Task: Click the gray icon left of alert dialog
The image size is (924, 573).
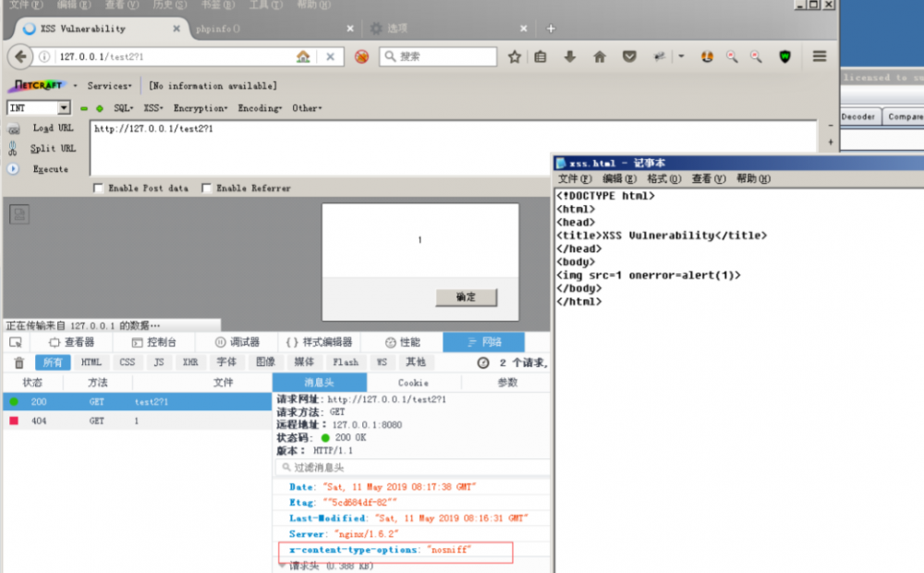Action: tap(18, 214)
